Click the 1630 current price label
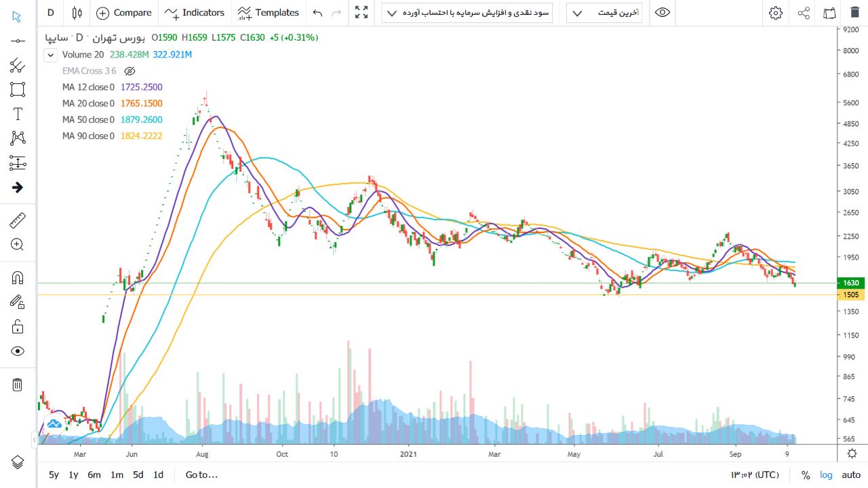The width and height of the screenshot is (868, 488). coord(851,283)
